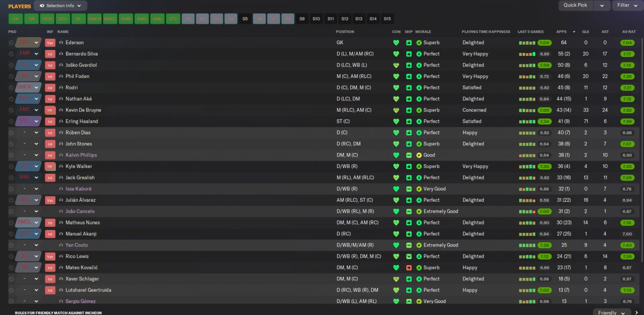Click the morale icon for Rodri
The width and height of the screenshot is (644, 315).
[x=419, y=88]
